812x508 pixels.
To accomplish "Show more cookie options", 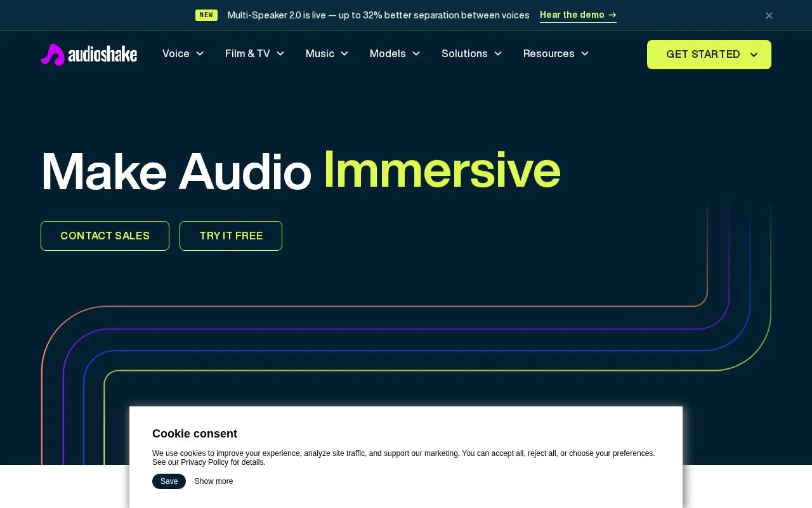I will tap(214, 481).
